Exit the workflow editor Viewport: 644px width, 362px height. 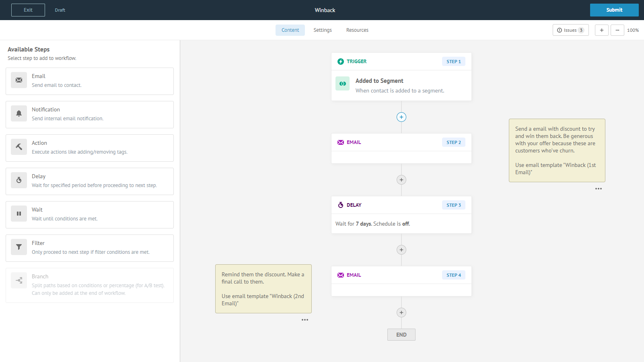(x=28, y=10)
